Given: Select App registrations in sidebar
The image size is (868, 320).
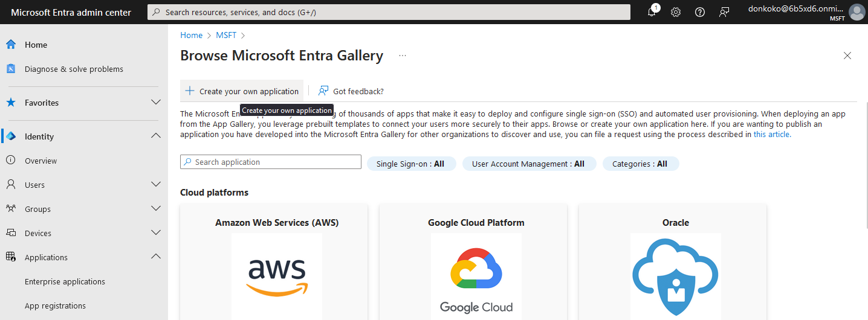Looking at the screenshot, I should 55,306.
